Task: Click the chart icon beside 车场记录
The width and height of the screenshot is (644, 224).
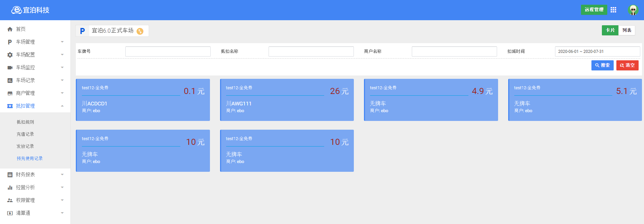Action: click(x=10, y=81)
